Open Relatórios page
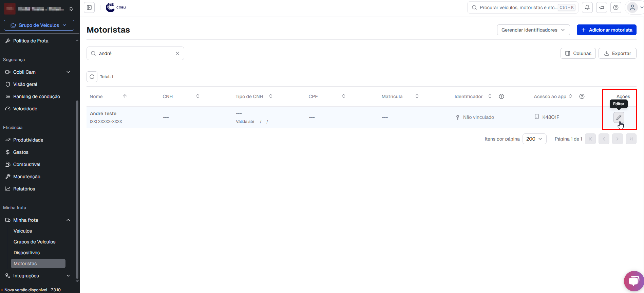 24,189
